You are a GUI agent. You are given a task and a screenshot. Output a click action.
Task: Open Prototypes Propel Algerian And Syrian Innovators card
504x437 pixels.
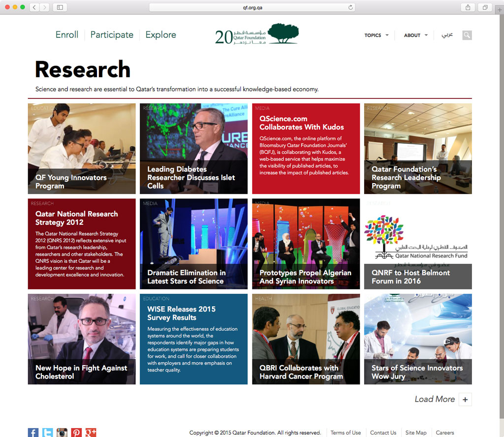pos(306,244)
